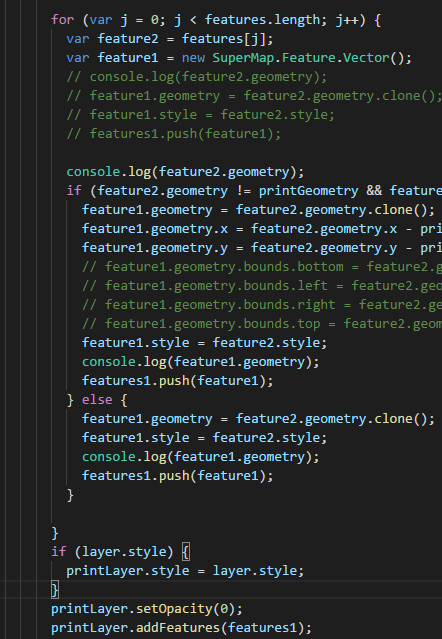This screenshot has height=639, width=442.
Task: Click highlighted opening brace after layer.style
Action: click(x=185, y=552)
